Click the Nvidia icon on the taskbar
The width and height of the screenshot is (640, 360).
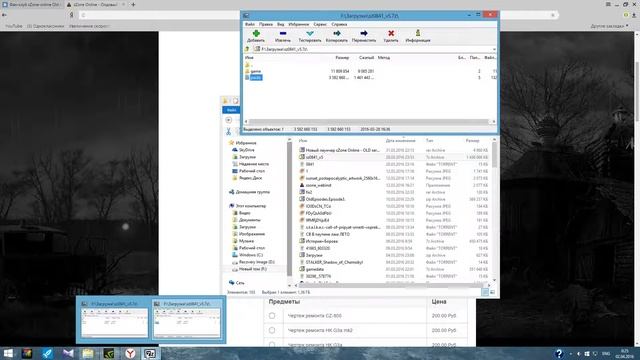pyautogui.click(x=109, y=353)
